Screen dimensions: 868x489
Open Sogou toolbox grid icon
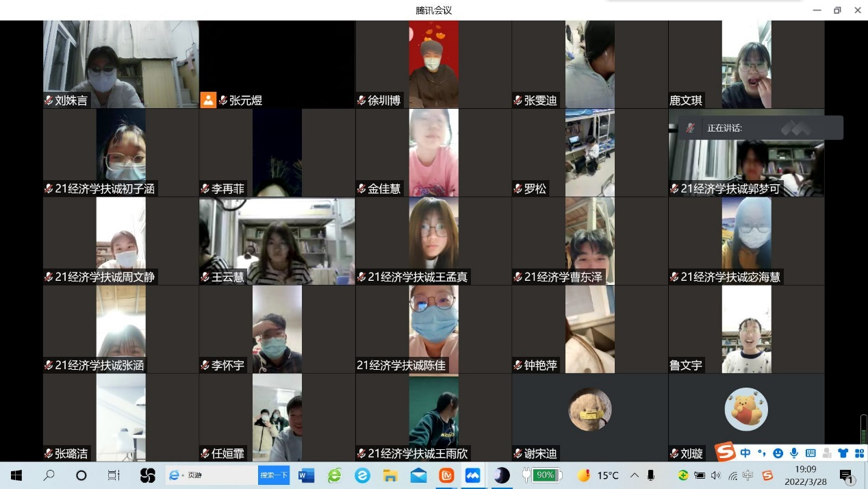[858, 453]
